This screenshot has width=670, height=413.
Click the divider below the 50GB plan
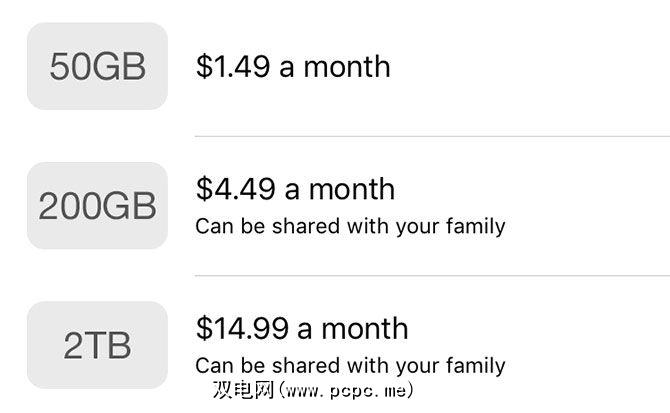[432, 136]
